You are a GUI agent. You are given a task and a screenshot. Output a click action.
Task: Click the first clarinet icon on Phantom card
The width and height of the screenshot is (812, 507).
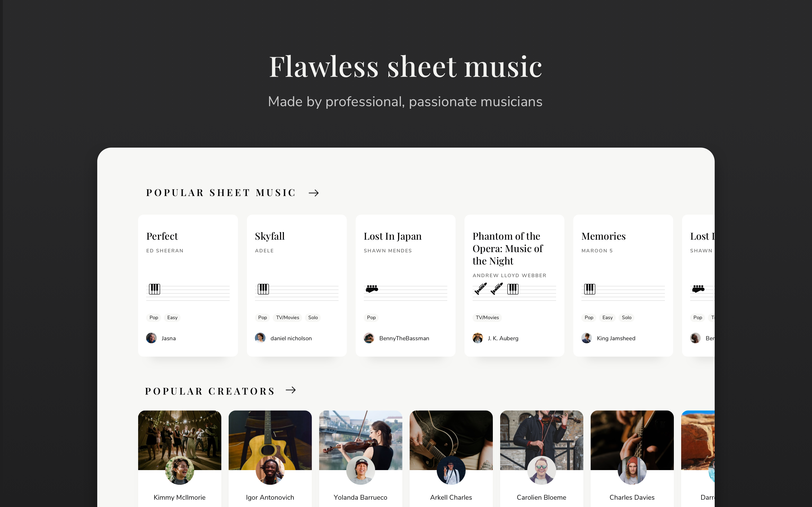point(480,288)
